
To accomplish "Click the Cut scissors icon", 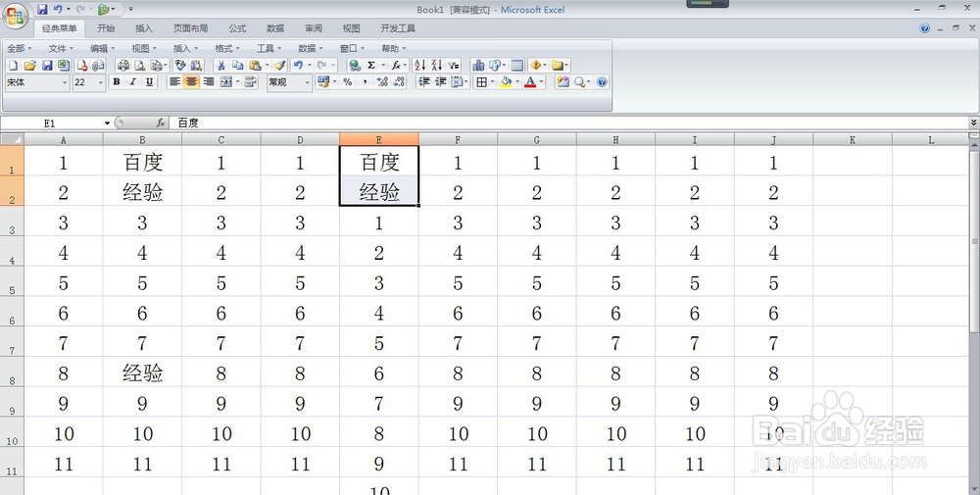I will coord(220,65).
